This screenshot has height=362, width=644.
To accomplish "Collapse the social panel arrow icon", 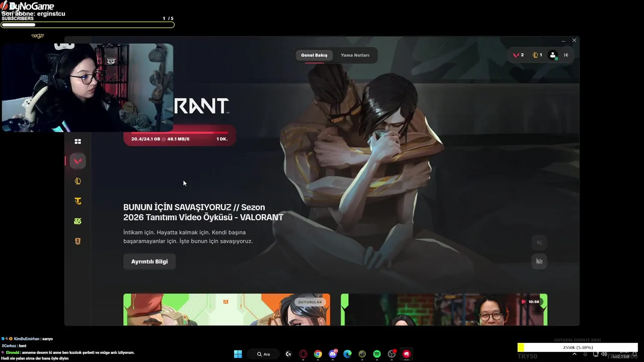I will [x=566, y=55].
